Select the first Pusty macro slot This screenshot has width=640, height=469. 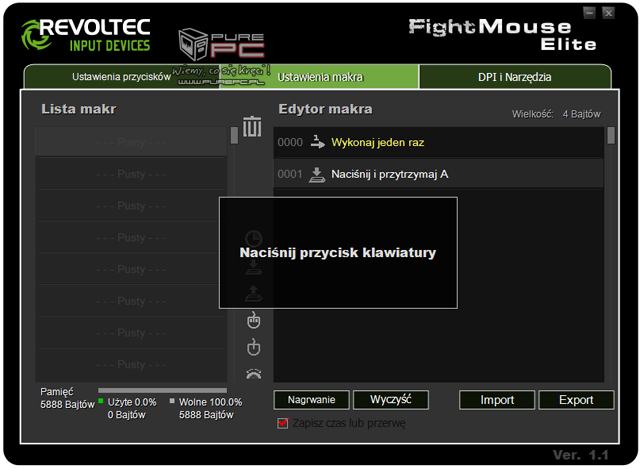[131, 142]
